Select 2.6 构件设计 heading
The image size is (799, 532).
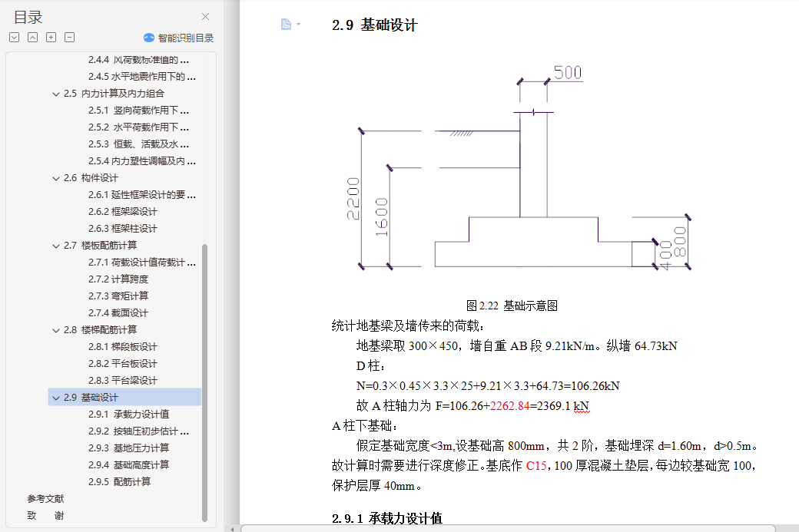click(91, 178)
